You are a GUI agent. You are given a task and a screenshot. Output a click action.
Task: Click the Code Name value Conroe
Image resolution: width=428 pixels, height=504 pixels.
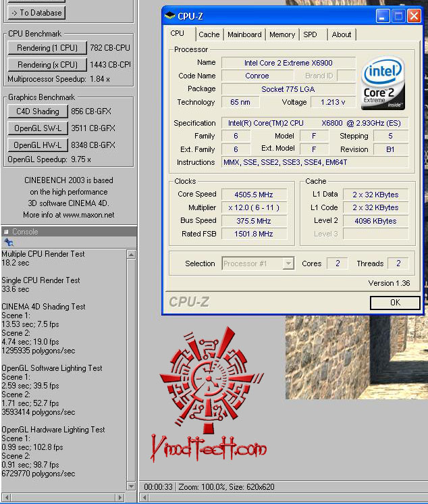[x=257, y=76]
